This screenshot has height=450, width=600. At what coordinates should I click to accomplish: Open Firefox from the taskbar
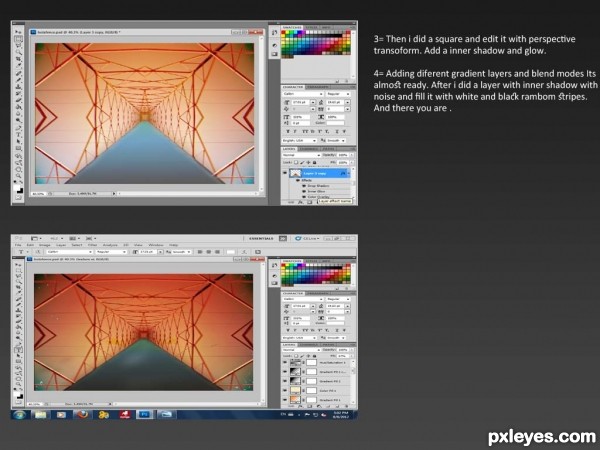coord(82,414)
